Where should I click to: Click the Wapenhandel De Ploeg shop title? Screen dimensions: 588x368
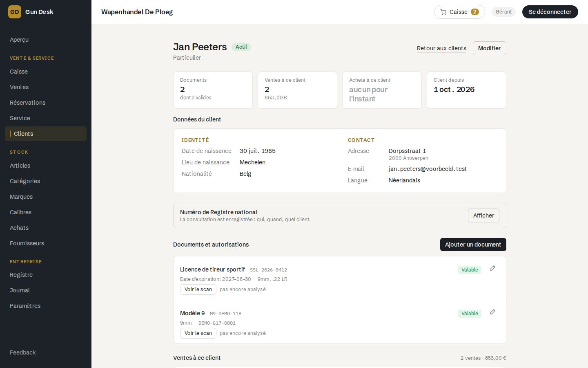point(137,12)
